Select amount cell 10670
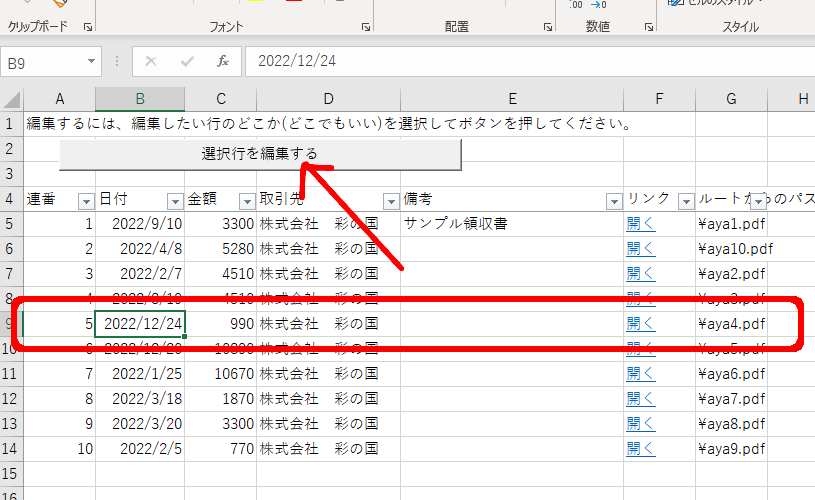Image resolution: width=815 pixels, height=500 pixels. 221,374
